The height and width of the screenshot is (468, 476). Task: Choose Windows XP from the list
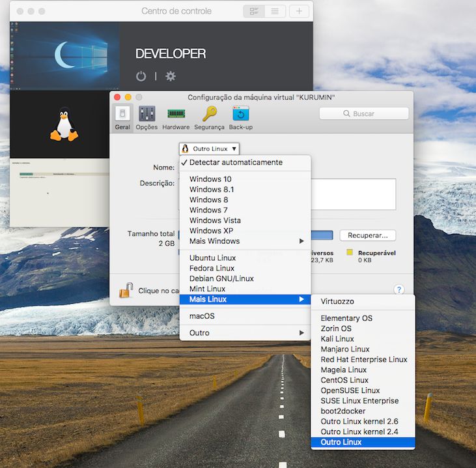click(x=245, y=231)
